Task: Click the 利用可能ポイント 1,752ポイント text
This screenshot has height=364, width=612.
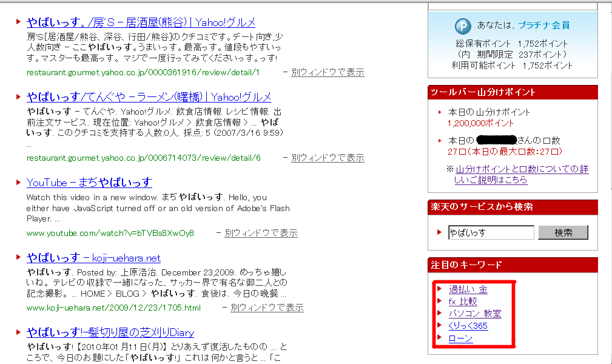Action: (x=512, y=66)
